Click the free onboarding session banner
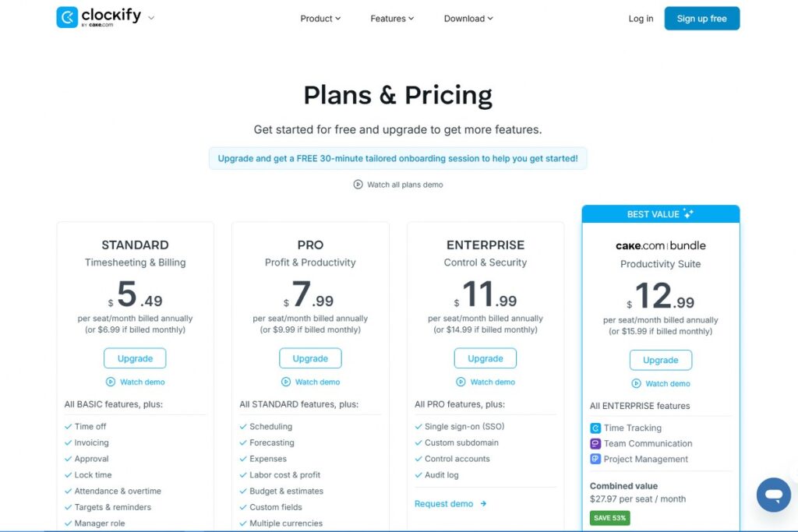 coord(397,158)
